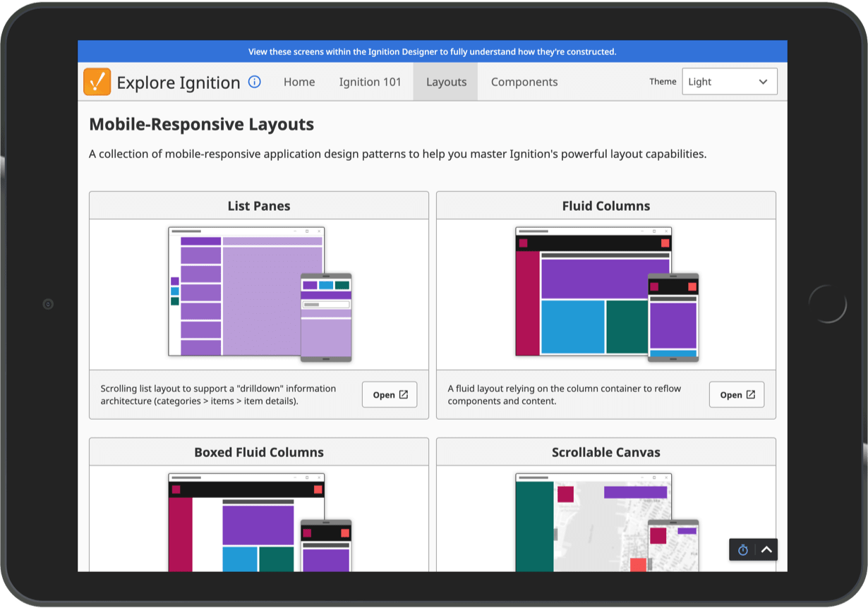Switch to the Ignition 101 tab
The image size is (868, 608).
pyautogui.click(x=370, y=82)
